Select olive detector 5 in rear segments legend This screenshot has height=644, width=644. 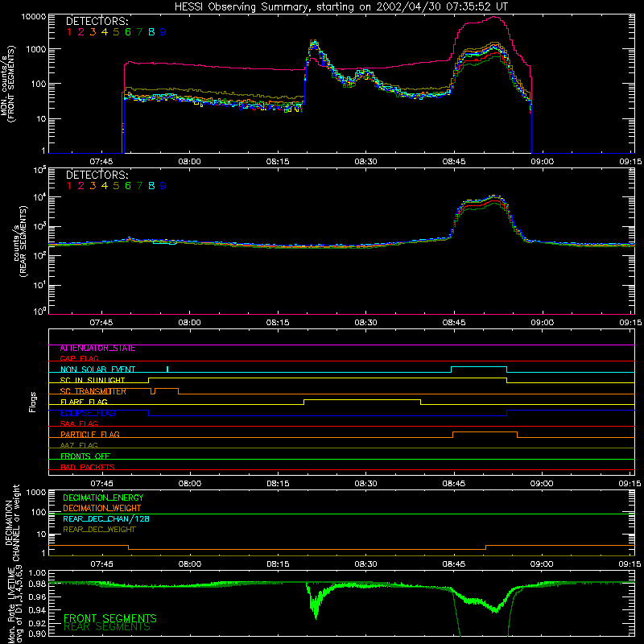click(116, 186)
